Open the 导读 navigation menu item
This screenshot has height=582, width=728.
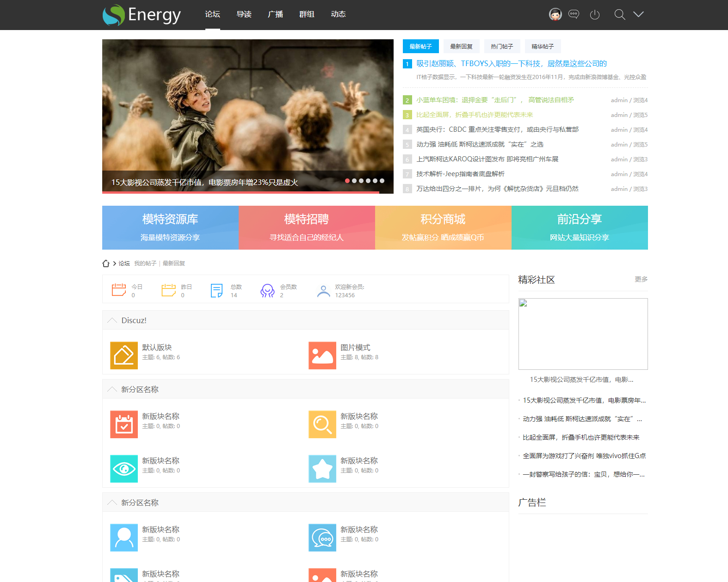pos(244,14)
